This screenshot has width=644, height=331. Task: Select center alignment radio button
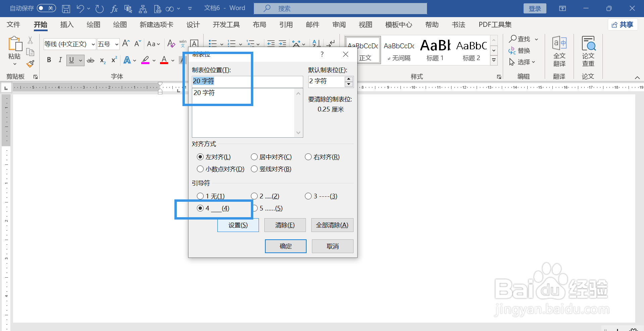coord(254,157)
